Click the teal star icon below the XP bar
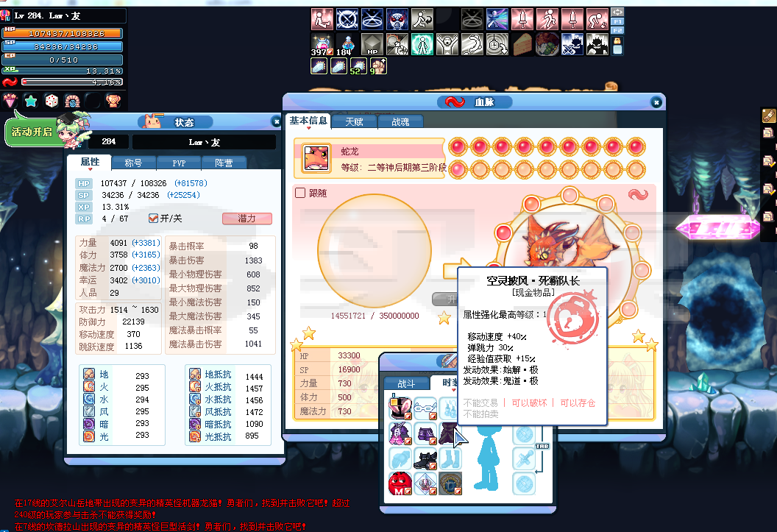The height and width of the screenshot is (532, 777). [31, 101]
